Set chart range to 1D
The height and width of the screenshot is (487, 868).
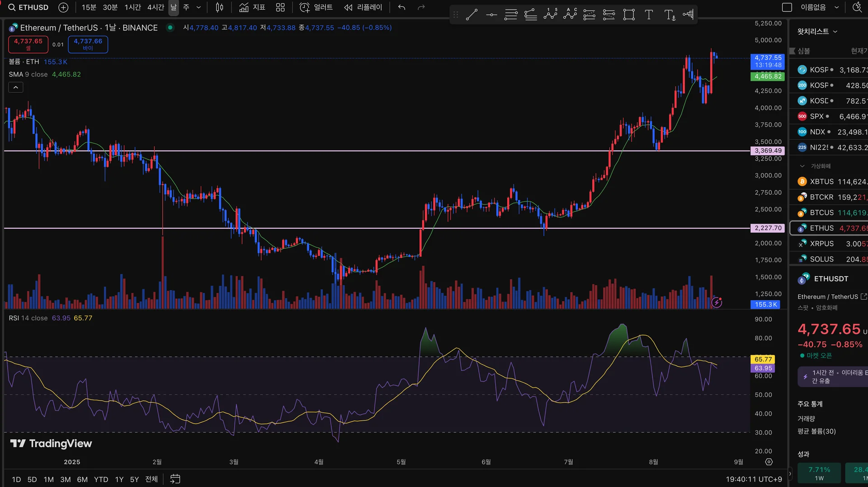click(16, 479)
